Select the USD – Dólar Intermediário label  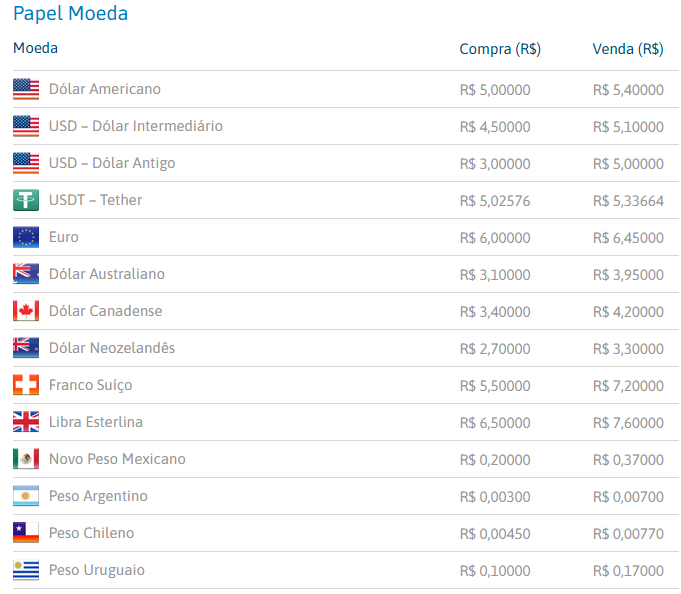click(136, 126)
